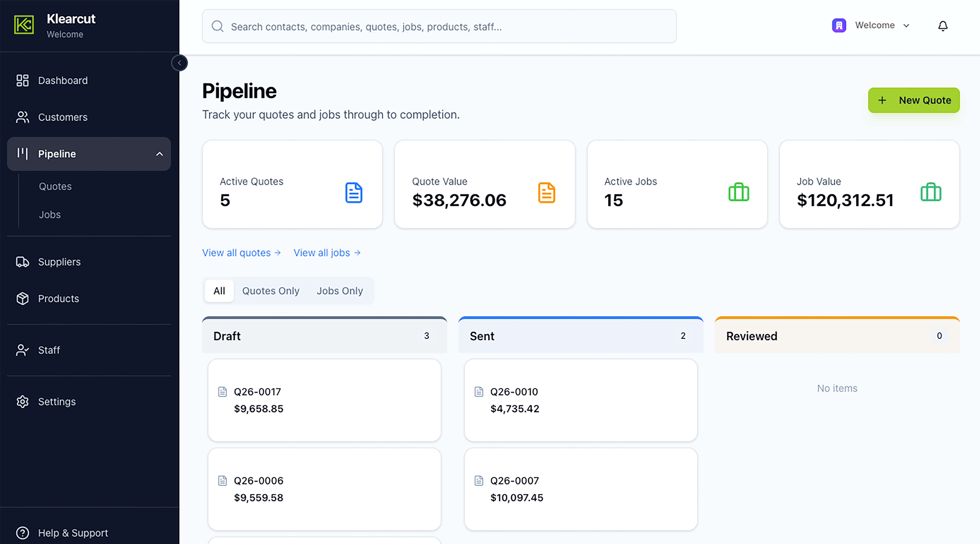Click the Customers people icon
980x544 pixels.
click(x=22, y=117)
